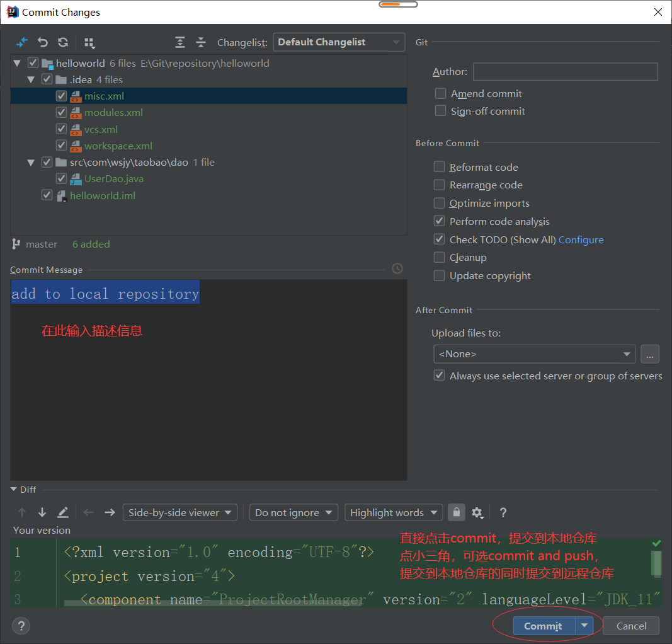Click the Commit button
The width and height of the screenshot is (672, 644).
tap(544, 626)
